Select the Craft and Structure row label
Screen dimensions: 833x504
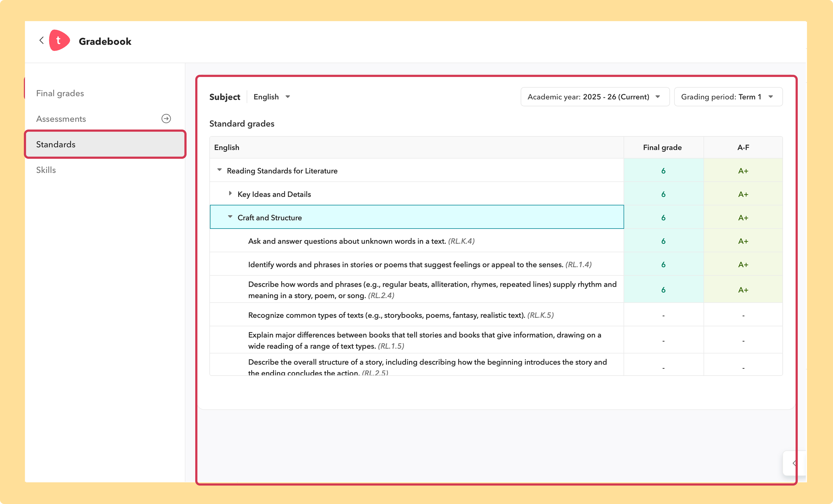coord(270,218)
